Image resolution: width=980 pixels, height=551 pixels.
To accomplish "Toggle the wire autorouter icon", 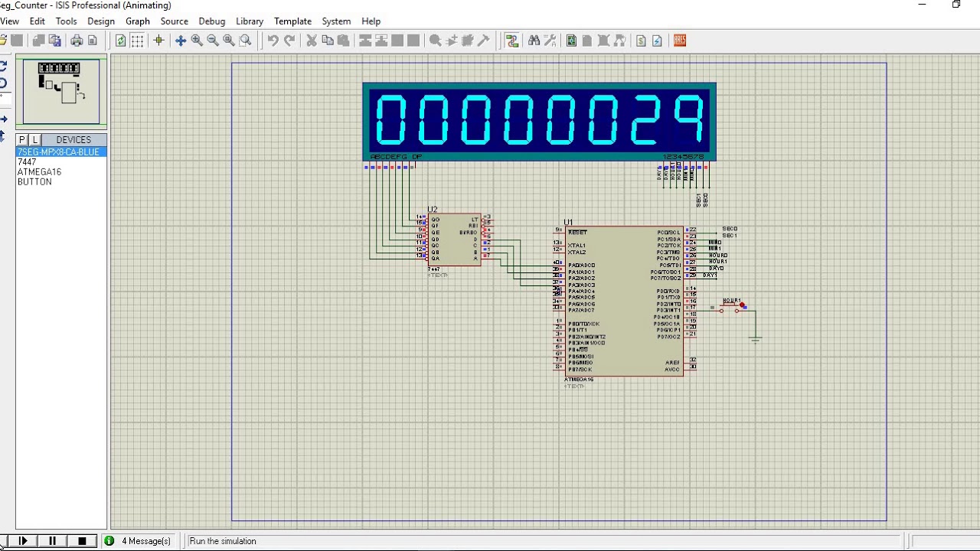I will [512, 41].
